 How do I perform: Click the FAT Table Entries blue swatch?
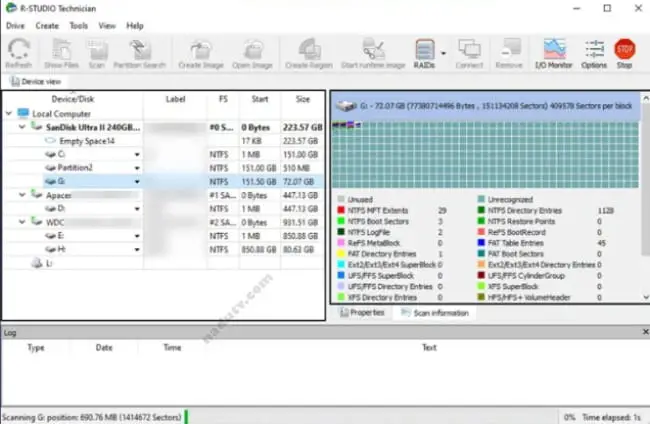[x=481, y=242]
